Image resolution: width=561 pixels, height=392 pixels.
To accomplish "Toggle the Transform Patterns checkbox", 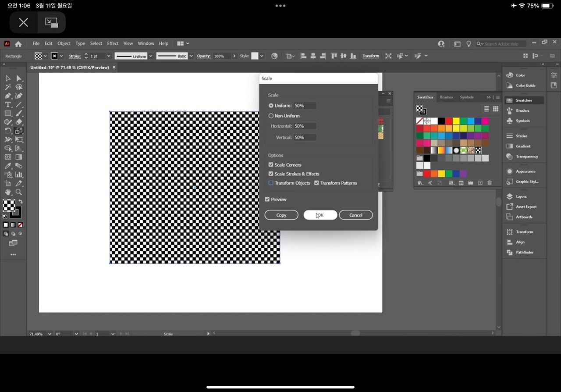I will pos(316,183).
